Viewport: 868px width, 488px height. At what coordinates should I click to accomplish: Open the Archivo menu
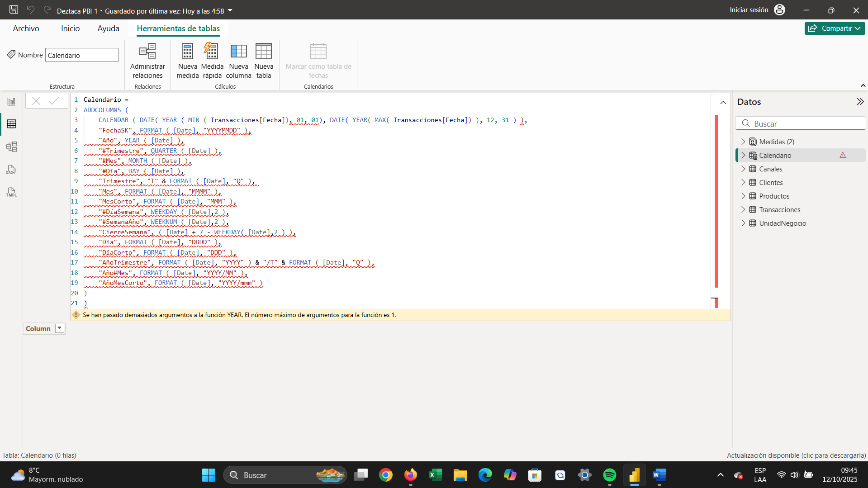(x=26, y=28)
